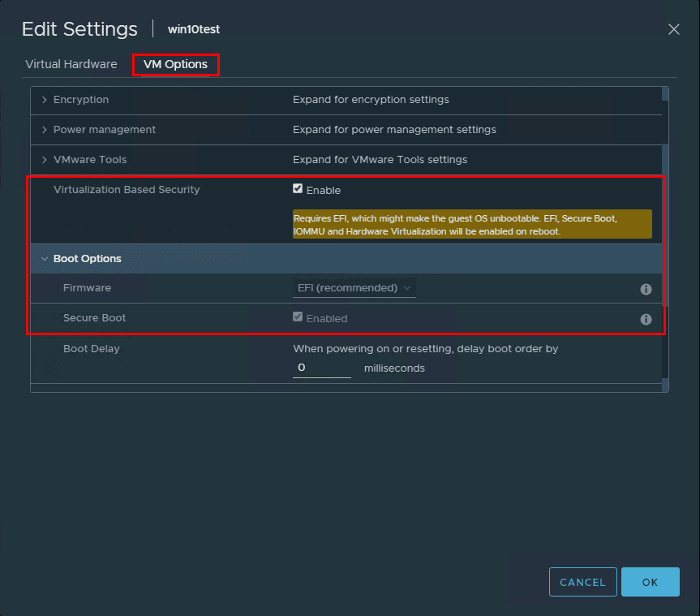Switch to the Virtual Hardware tab

coord(71,64)
